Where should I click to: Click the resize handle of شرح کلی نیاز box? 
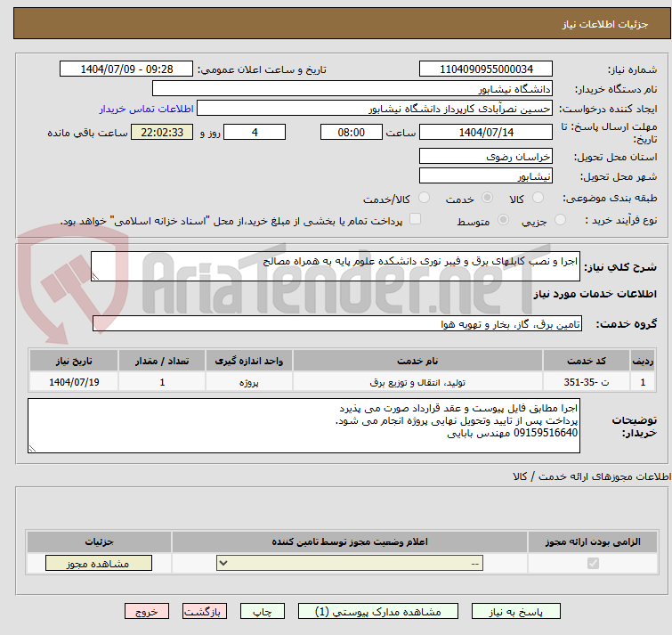[x=95, y=277]
